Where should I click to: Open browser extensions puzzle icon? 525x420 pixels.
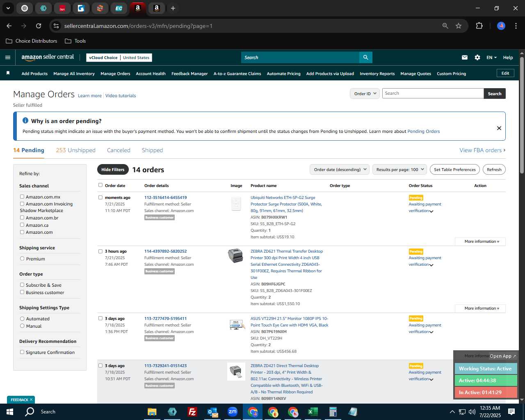click(479, 26)
